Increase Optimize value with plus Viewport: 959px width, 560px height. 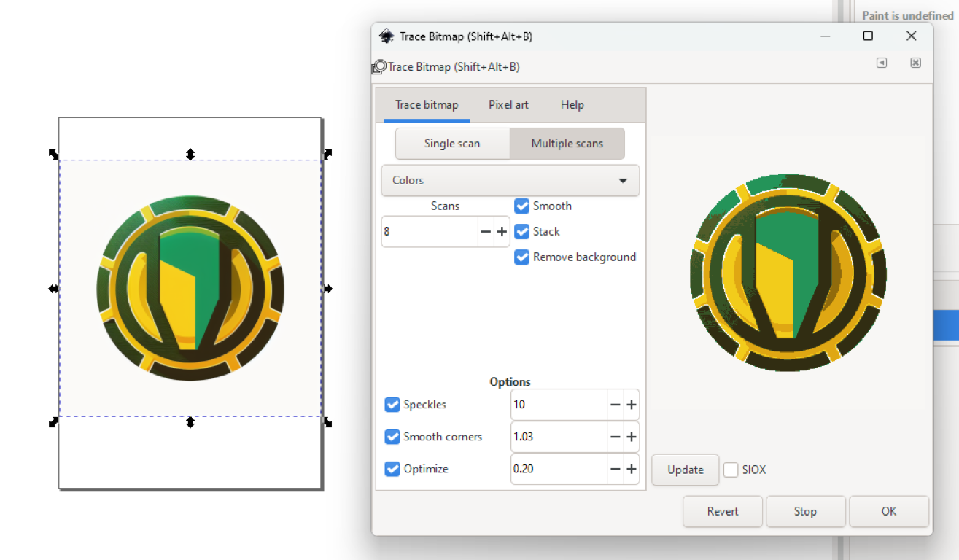tap(632, 469)
